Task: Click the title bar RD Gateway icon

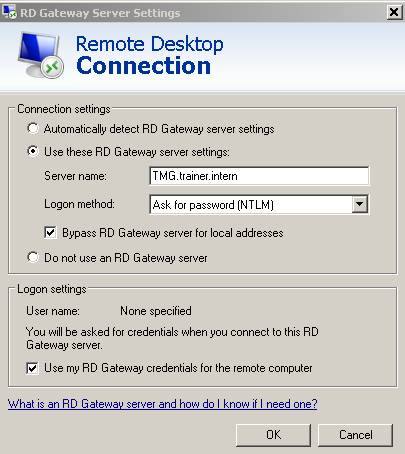Action: [x=9, y=12]
